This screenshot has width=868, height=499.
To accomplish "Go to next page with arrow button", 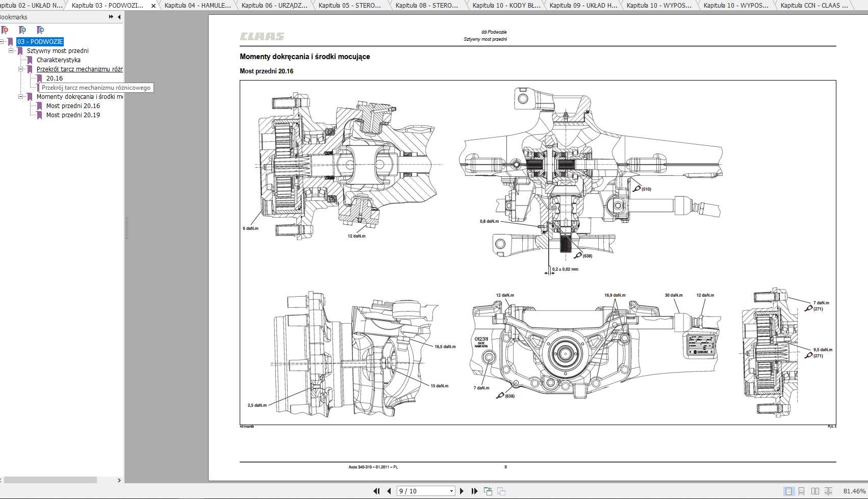I will click(x=462, y=490).
